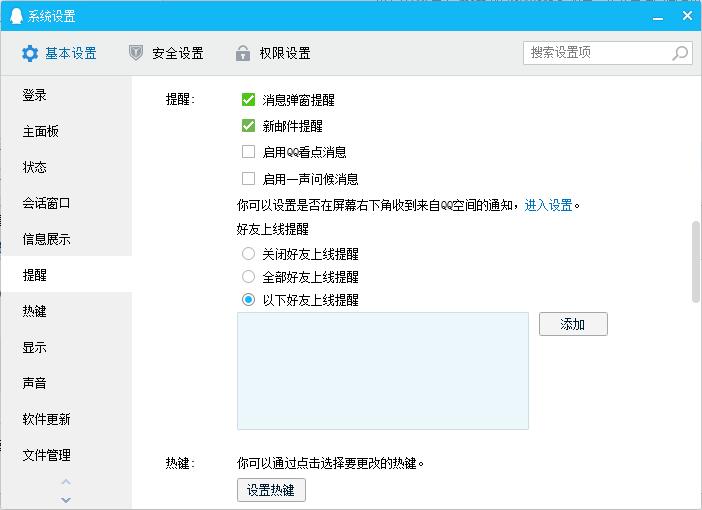This screenshot has width=702, height=510.
Task: Click the QQ penguin logo in title bar
Action: pos(16,16)
